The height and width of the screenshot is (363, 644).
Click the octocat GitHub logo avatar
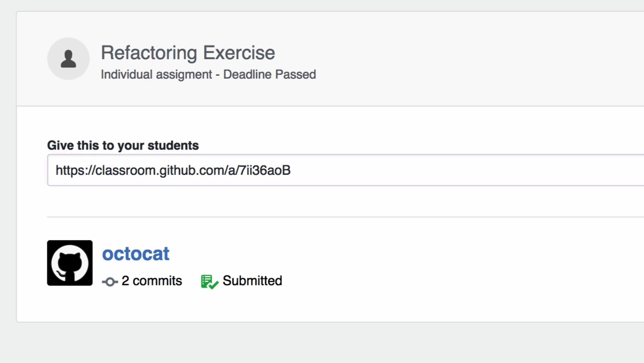[70, 263]
